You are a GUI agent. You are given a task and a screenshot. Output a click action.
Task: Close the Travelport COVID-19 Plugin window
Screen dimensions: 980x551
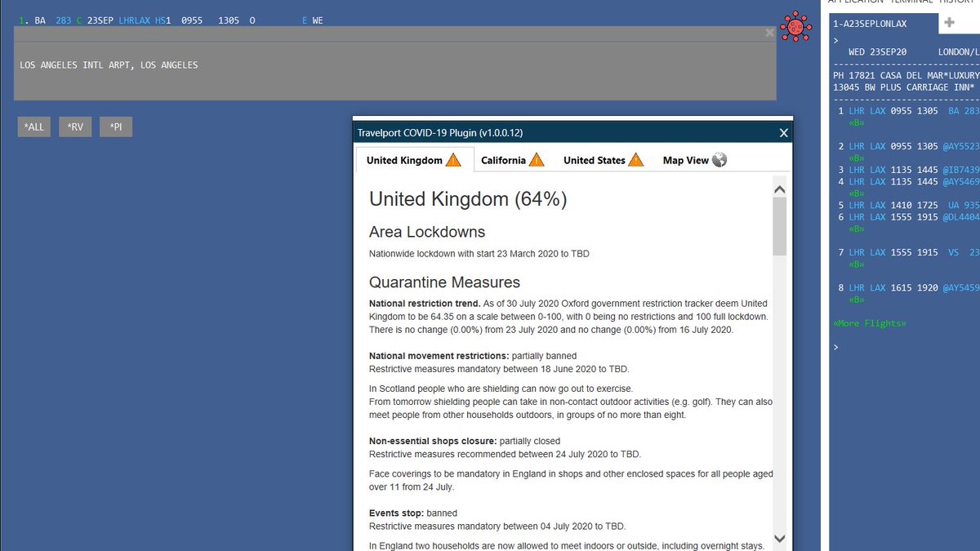783,133
